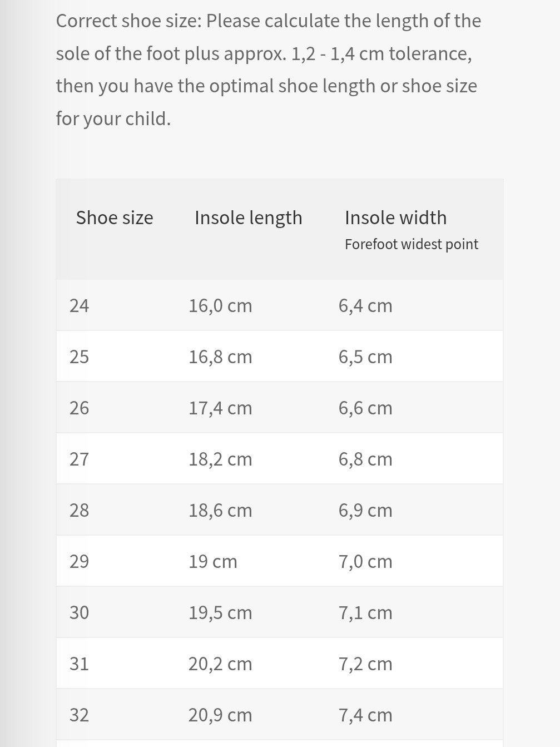Click the 6,8 cm insole width cell
This screenshot has height=747, width=560.
tap(365, 459)
